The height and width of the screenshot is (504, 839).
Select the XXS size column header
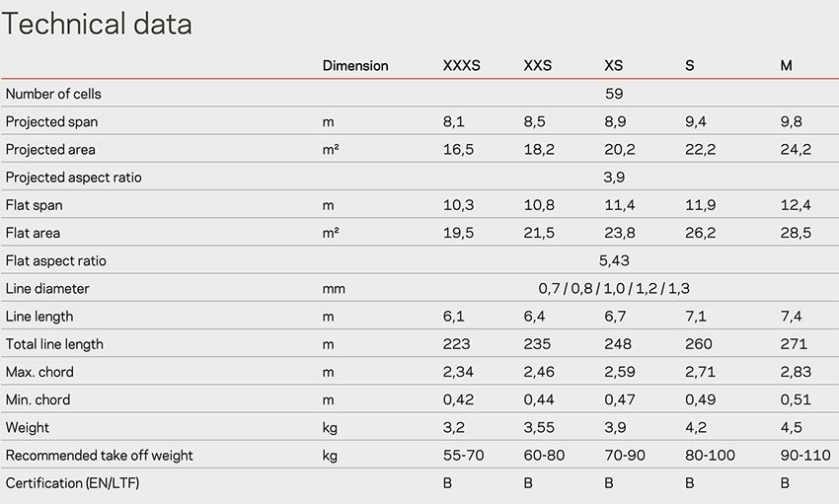coord(538,66)
